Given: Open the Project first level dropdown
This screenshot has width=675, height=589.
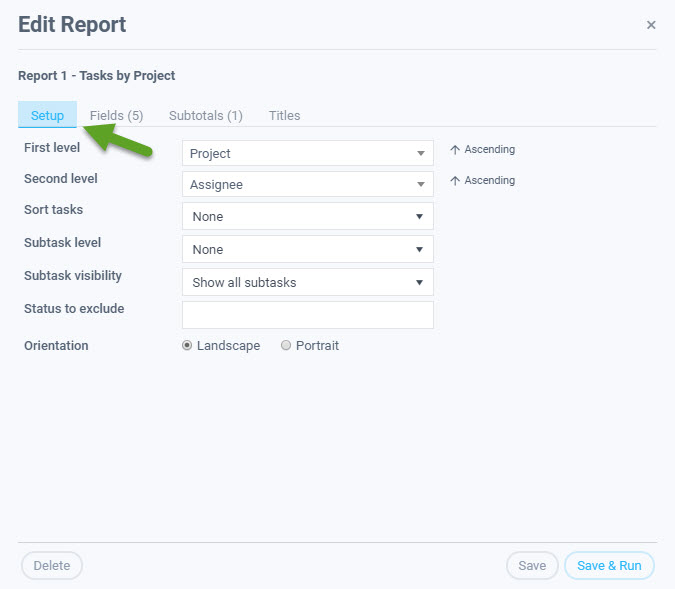Looking at the screenshot, I should pyautogui.click(x=308, y=153).
